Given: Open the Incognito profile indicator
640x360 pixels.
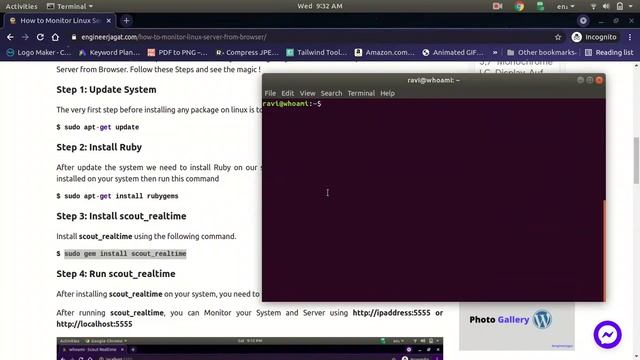Looking at the screenshot, I should (594, 37).
